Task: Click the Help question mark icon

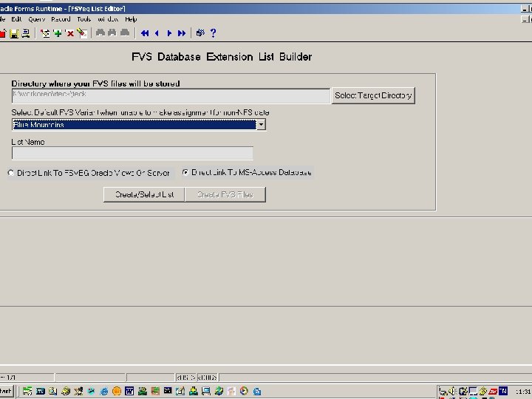Action: [213, 33]
